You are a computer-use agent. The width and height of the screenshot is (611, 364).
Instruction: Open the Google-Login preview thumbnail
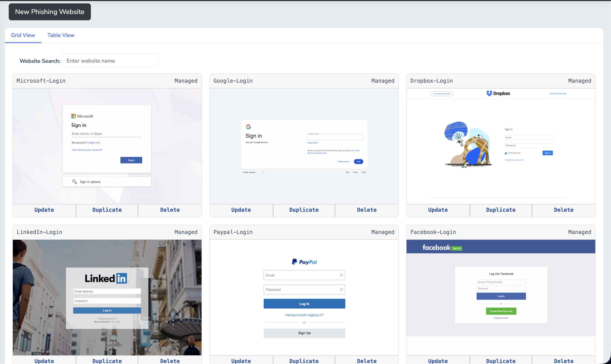pos(304,146)
